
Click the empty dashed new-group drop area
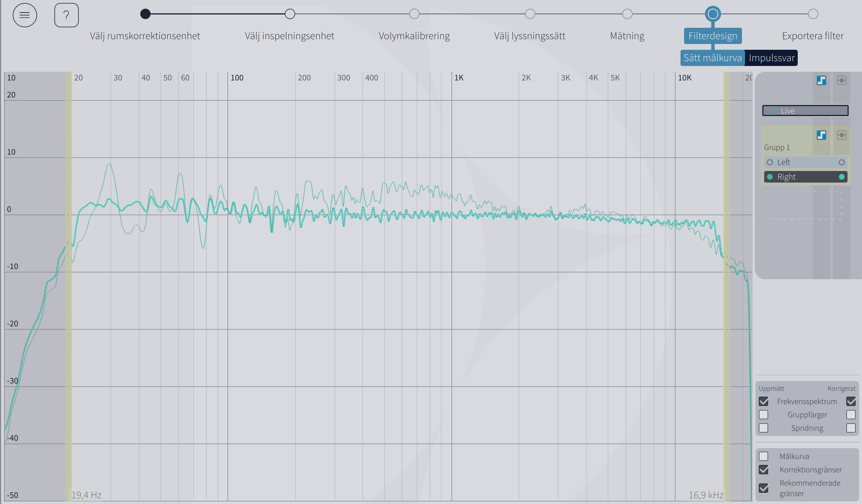pos(804,205)
